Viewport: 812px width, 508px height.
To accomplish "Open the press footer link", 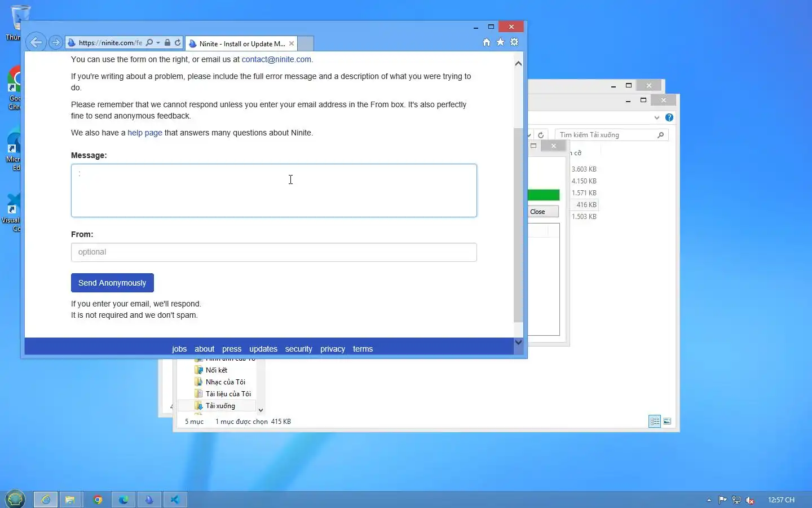I will click(232, 349).
